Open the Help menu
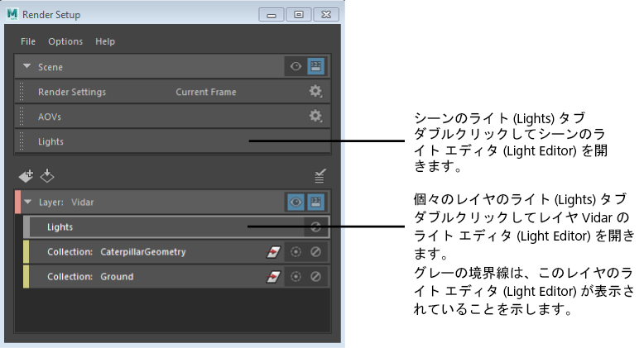 105,41
